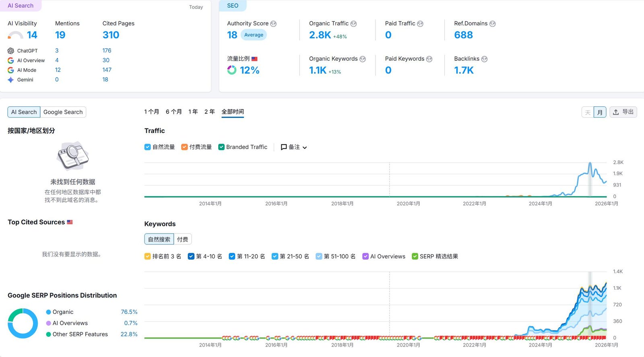This screenshot has height=357, width=644.
Task: Disable the AI Overviews keywords checkbox
Action: [x=365, y=256]
